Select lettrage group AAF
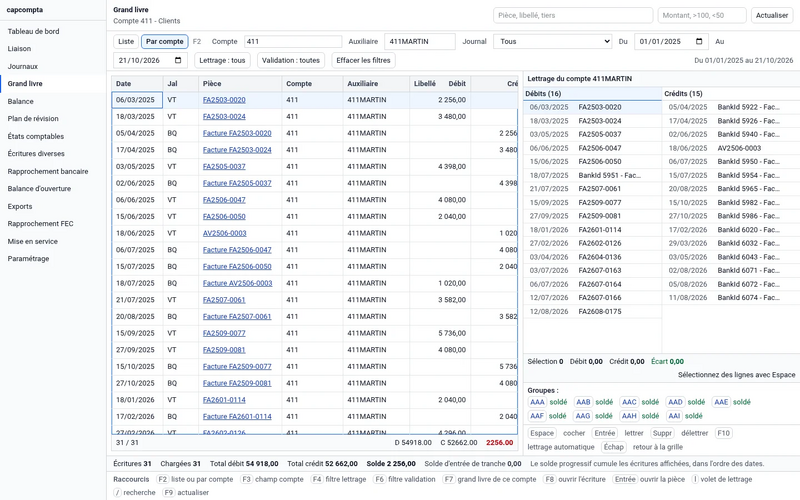This screenshot has height=500, width=800. coord(537,416)
